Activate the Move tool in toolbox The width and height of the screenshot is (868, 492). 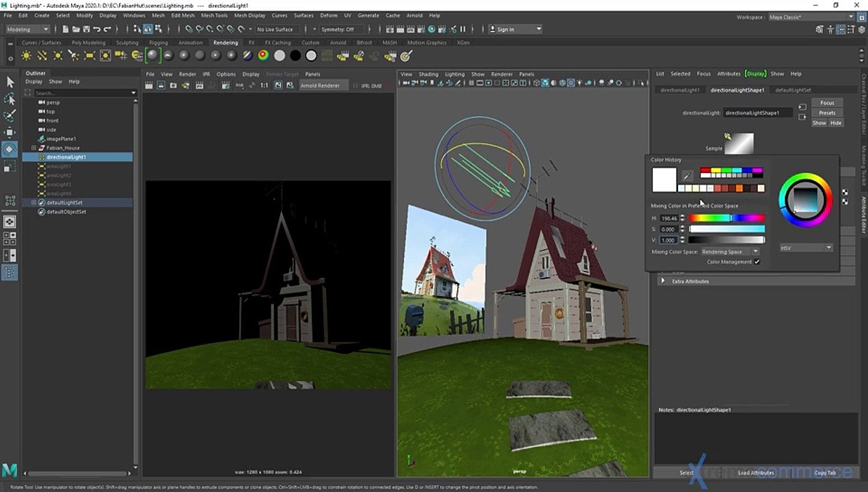tap(10, 132)
